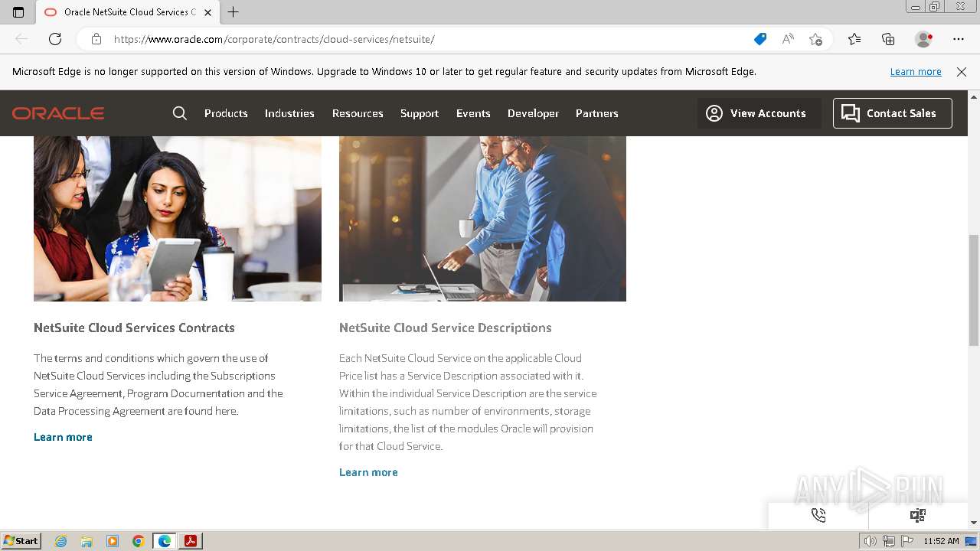Viewport: 980px width, 551px height.
Task: Open the Windows Start menu
Action: click(21, 541)
